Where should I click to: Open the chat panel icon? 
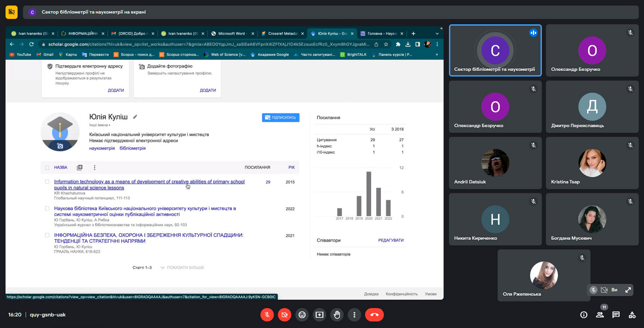616,315
